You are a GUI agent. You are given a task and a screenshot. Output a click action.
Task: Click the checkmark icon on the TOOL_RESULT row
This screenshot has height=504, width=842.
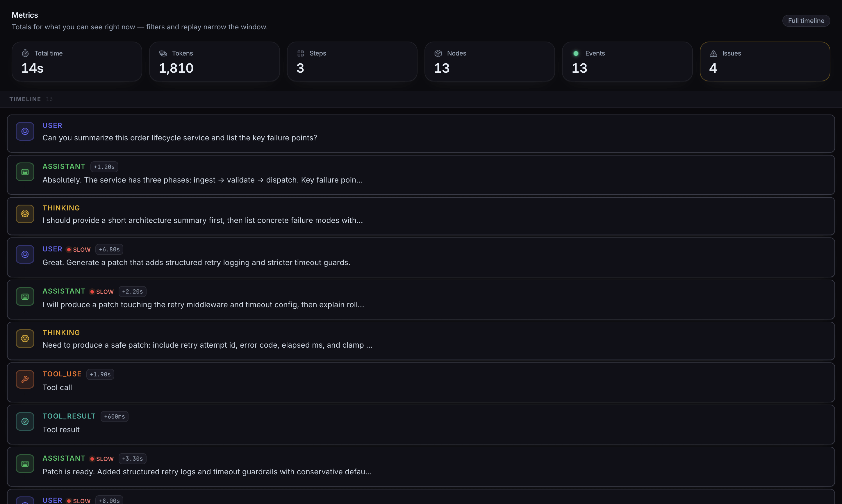[25, 421]
